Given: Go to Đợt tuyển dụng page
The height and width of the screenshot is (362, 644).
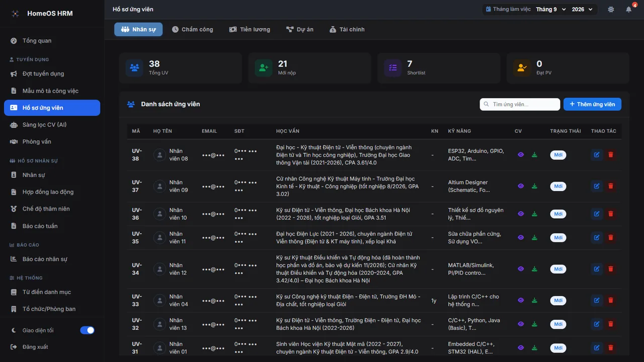Looking at the screenshot, I should tap(52, 74).
